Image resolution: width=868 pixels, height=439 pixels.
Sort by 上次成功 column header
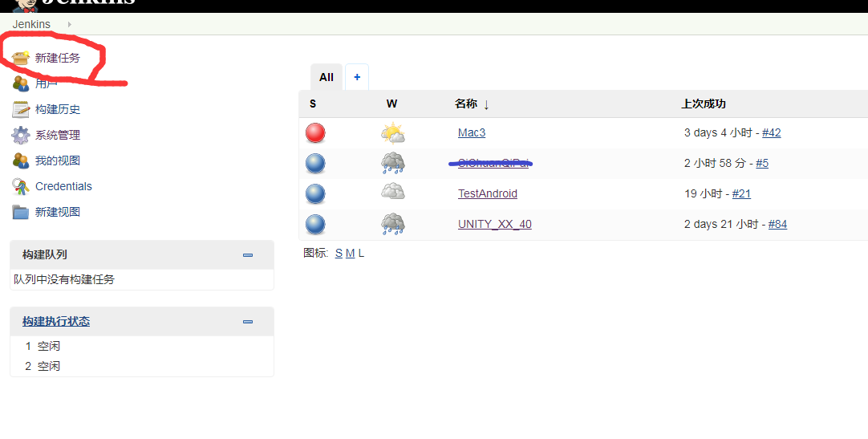703,104
